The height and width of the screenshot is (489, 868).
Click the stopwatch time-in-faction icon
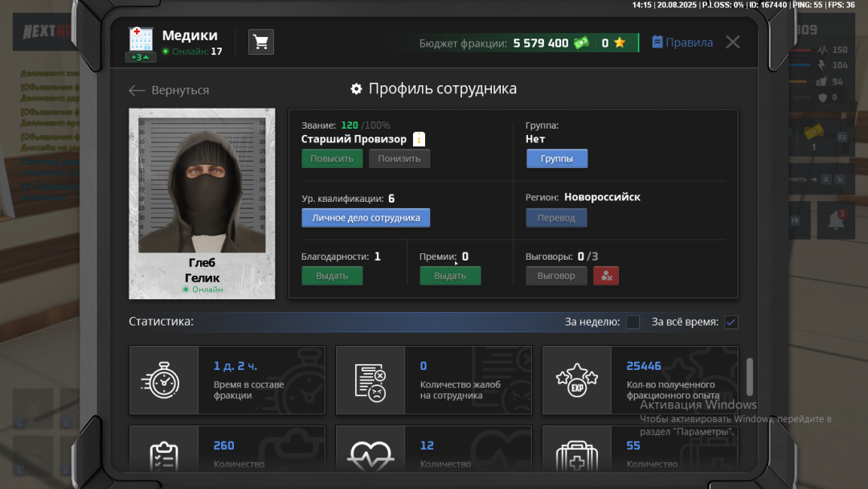[161, 380]
